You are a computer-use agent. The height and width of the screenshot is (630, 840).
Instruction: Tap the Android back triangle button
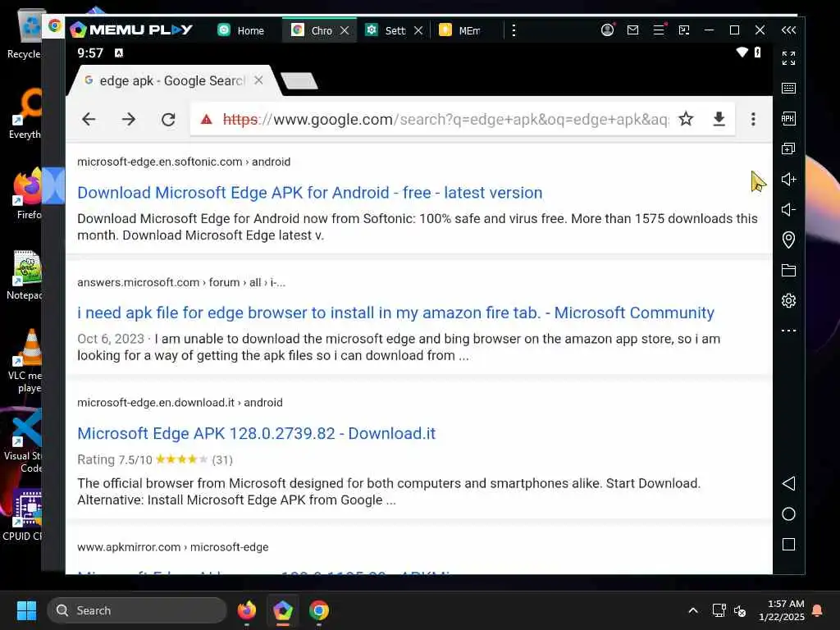788,484
